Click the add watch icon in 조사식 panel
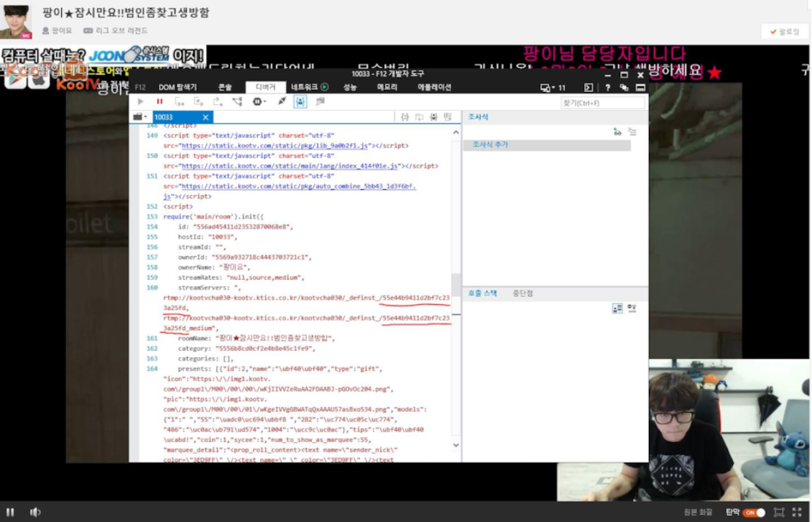The height and width of the screenshot is (522, 812). point(617,132)
